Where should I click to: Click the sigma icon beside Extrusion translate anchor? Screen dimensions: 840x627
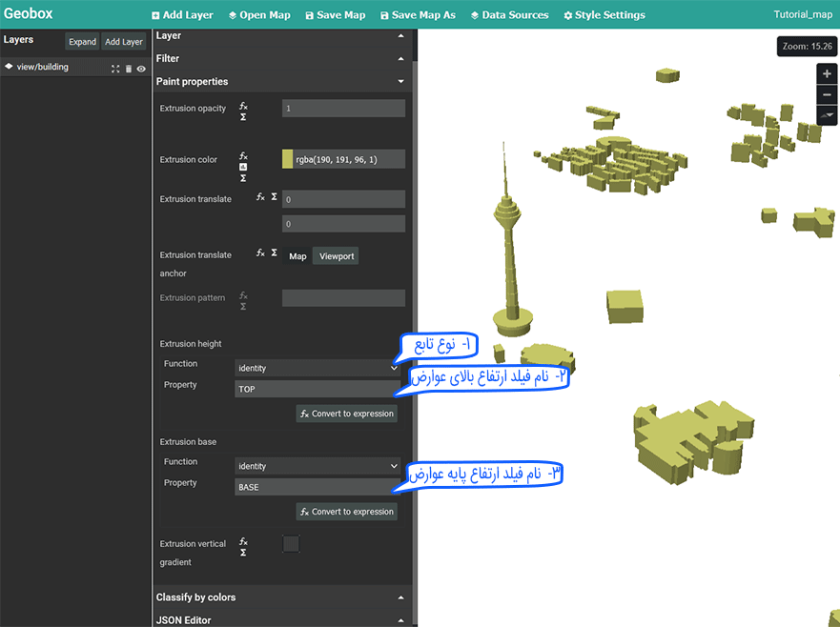pyautogui.click(x=274, y=253)
